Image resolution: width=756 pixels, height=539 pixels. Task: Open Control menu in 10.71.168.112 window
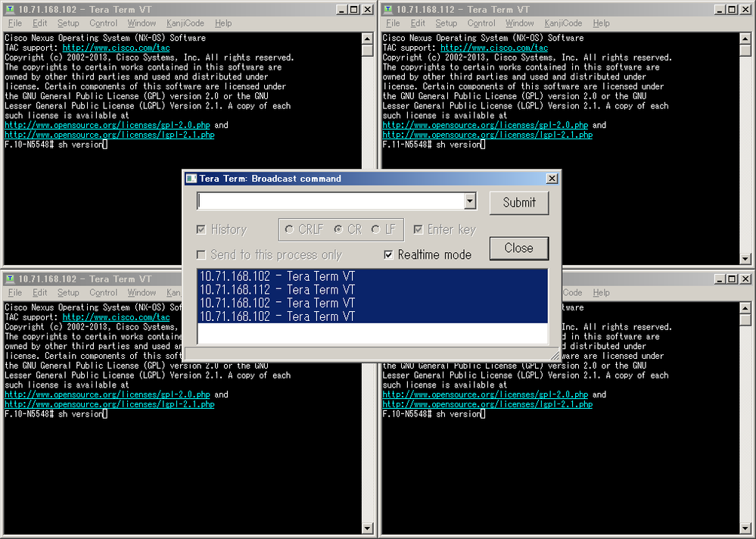point(481,23)
